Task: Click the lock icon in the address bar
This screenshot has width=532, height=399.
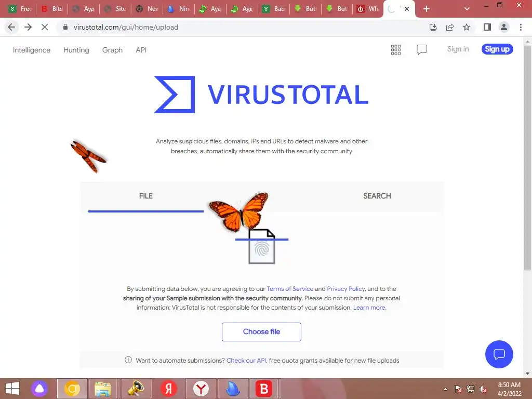Action: (x=65, y=27)
